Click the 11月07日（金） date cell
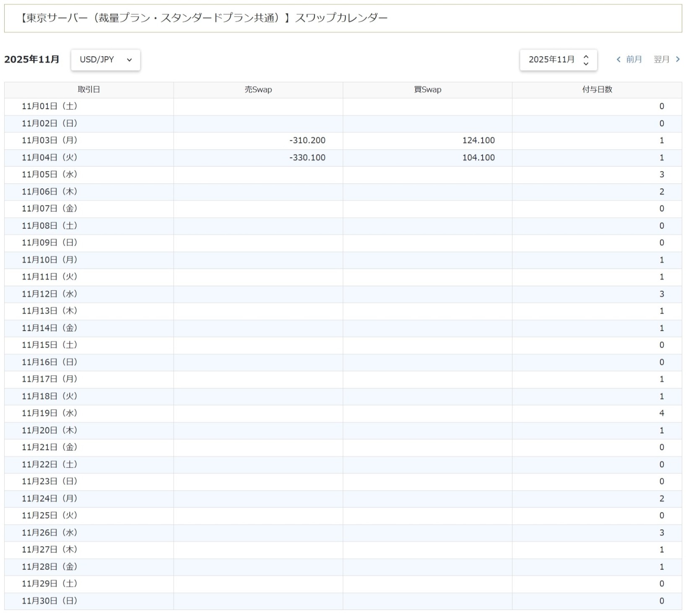This screenshot has height=616, width=686. [x=89, y=209]
